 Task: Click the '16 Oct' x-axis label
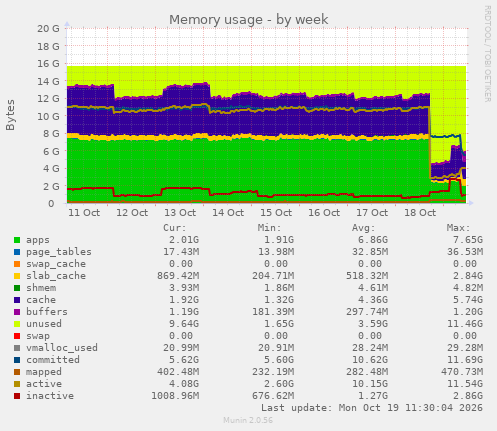click(x=324, y=213)
